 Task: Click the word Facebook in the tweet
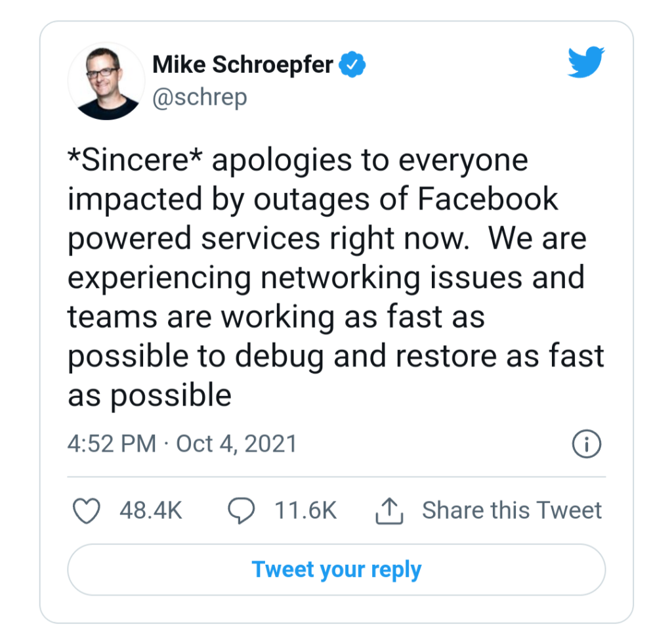point(488,200)
